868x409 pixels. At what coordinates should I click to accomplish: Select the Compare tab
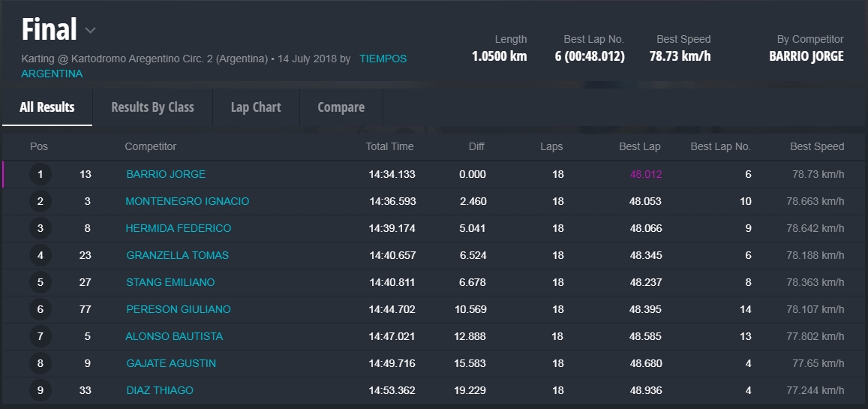tap(341, 107)
